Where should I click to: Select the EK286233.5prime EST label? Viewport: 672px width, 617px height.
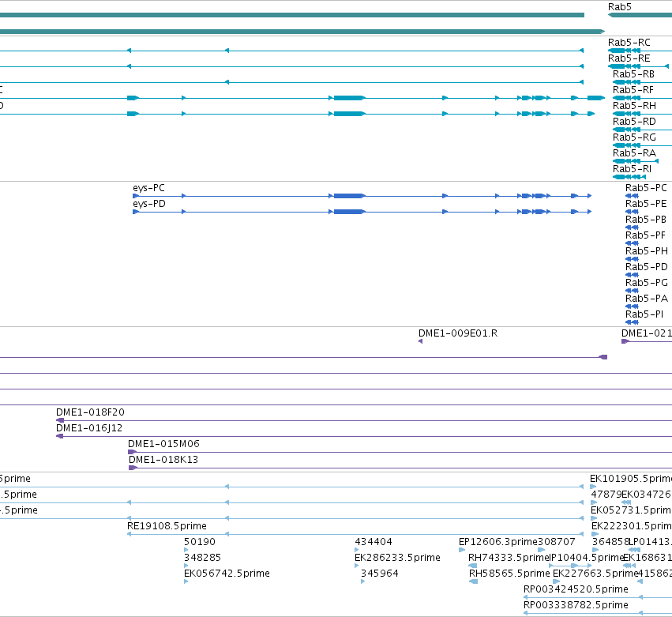[397, 558]
